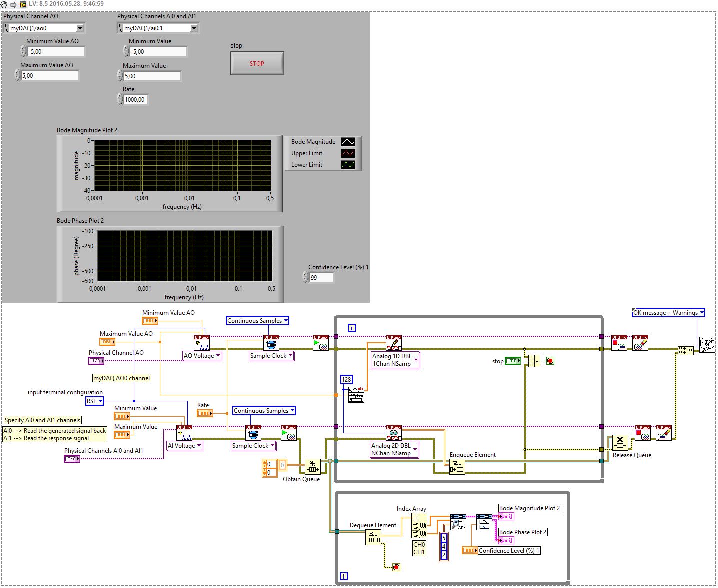718x588 pixels.
Task: Click the Upper Limit legend color swatch
Action: coord(348,153)
